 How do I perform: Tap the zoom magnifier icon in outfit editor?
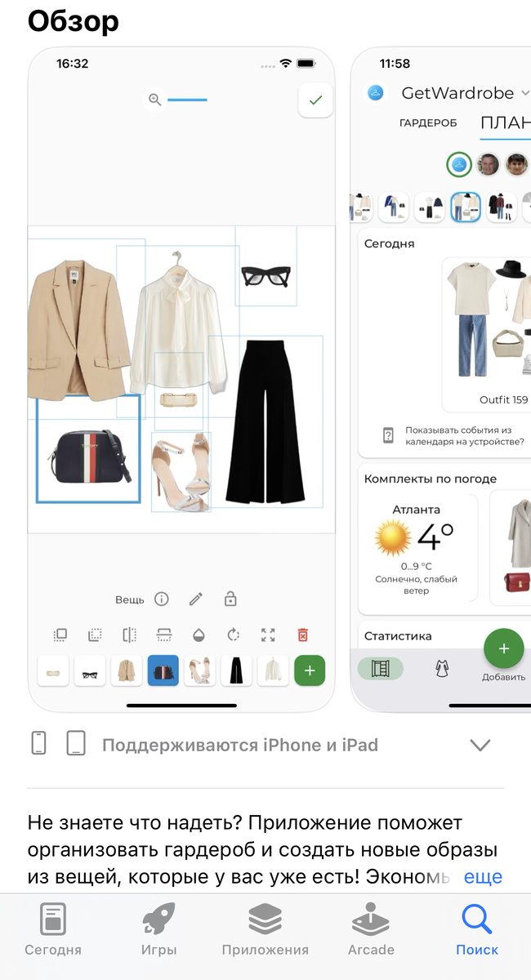(154, 100)
